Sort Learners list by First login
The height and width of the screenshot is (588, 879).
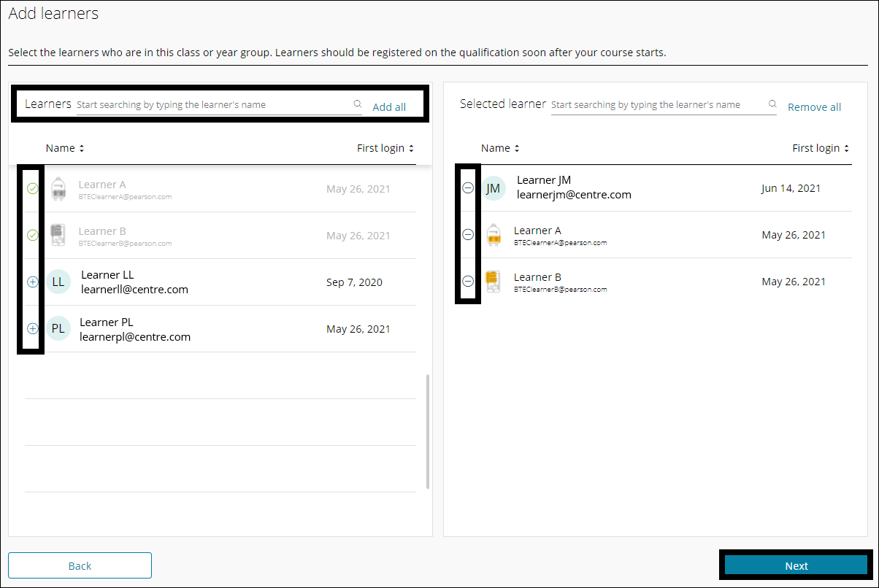[385, 148]
